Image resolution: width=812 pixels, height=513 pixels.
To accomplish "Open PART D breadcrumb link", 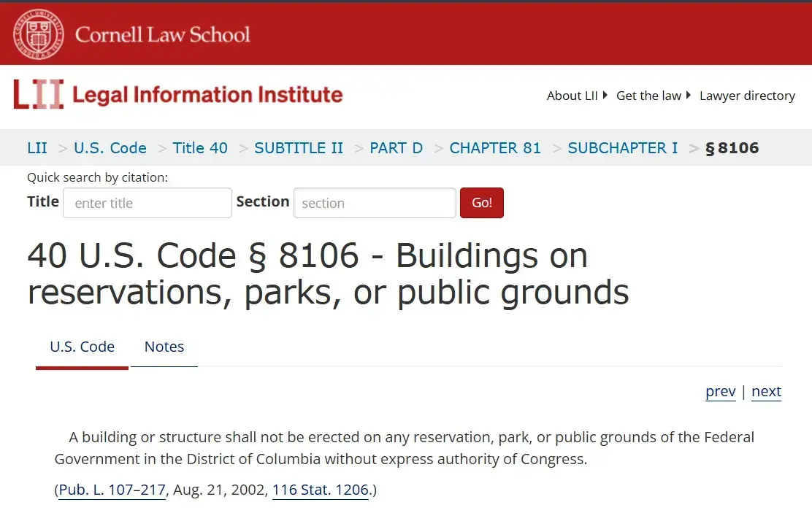I will coord(397,148).
